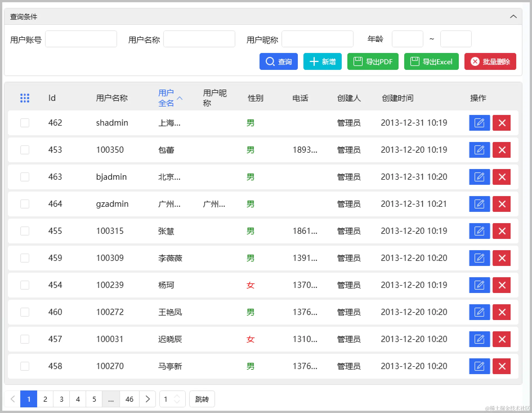Viewport: 532px width, 413px height.
Task: Focus the 用户名称 input field
Action: pyautogui.click(x=199, y=39)
